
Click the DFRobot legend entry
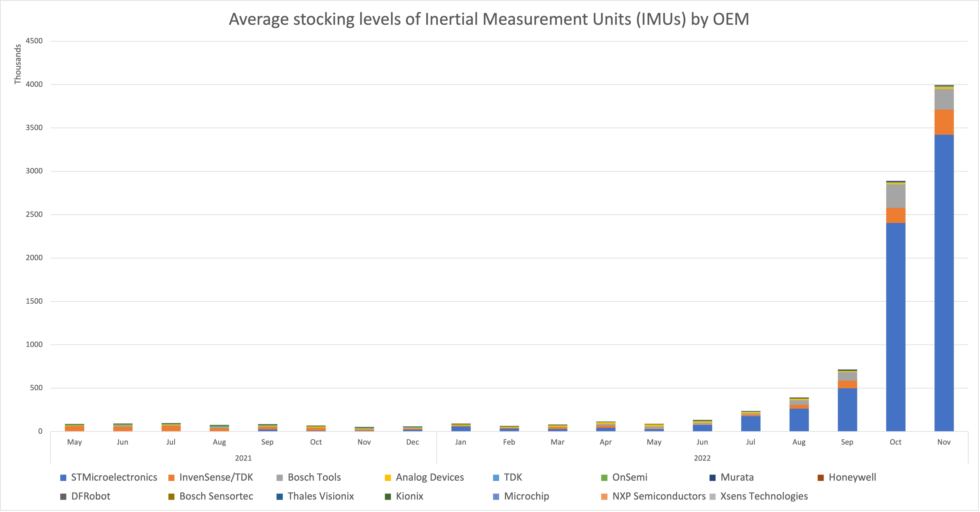click(91, 496)
